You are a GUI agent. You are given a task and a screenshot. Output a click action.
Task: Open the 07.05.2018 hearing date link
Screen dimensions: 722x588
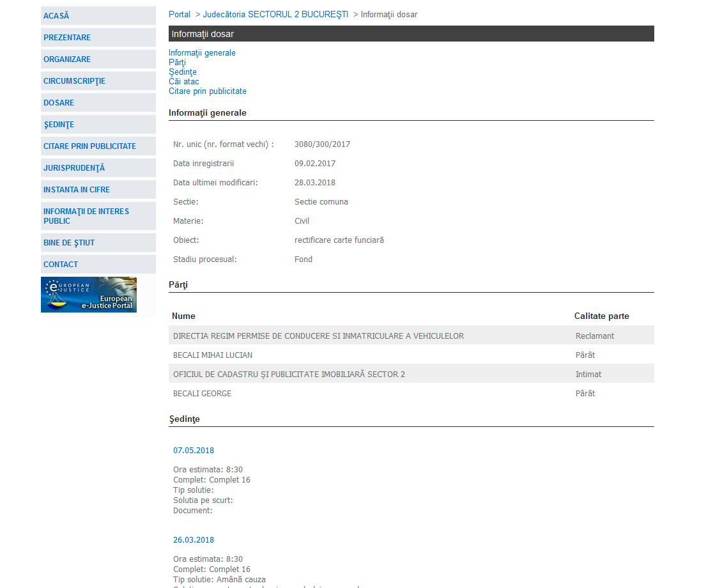click(x=194, y=451)
